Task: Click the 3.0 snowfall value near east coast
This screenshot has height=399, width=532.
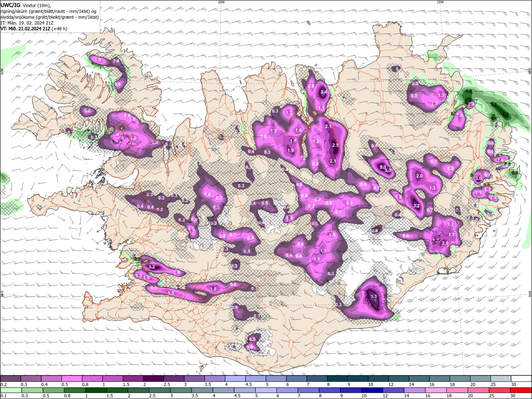Action: 478,178
